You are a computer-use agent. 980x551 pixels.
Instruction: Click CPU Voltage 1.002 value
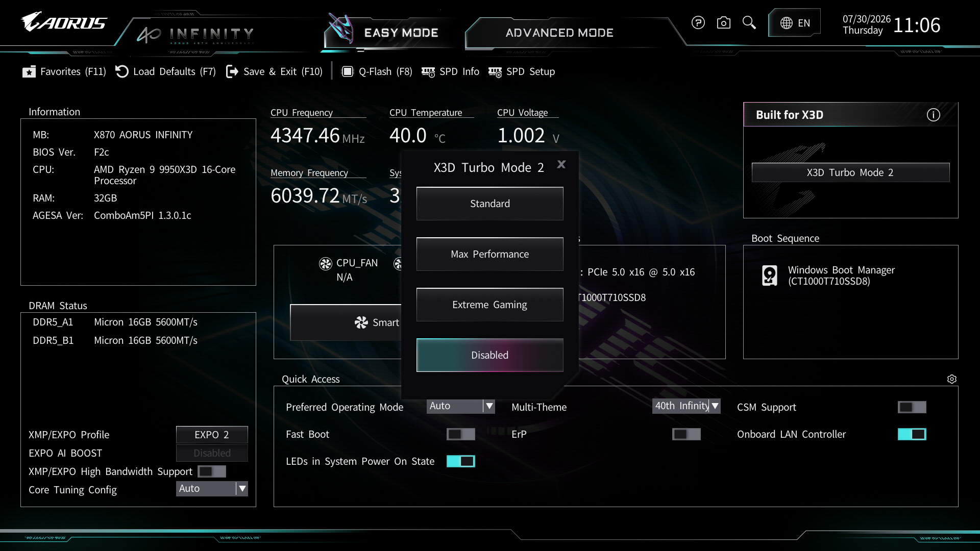click(x=521, y=136)
